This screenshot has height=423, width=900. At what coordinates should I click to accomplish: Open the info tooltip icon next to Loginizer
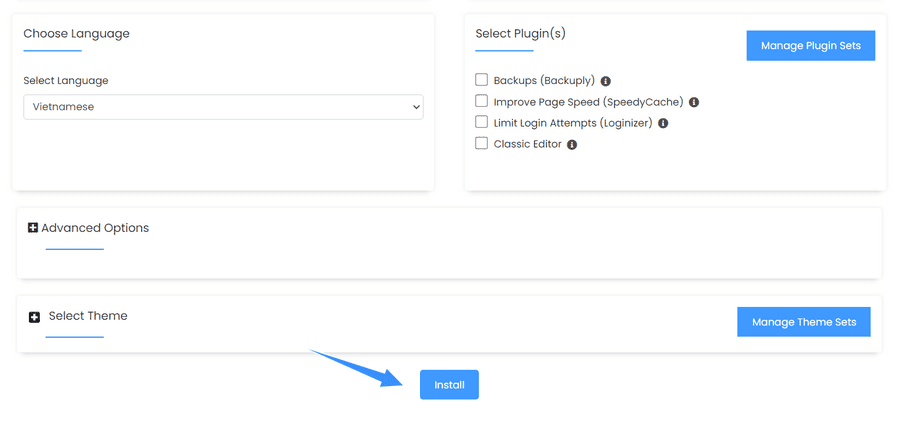click(663, 123)
